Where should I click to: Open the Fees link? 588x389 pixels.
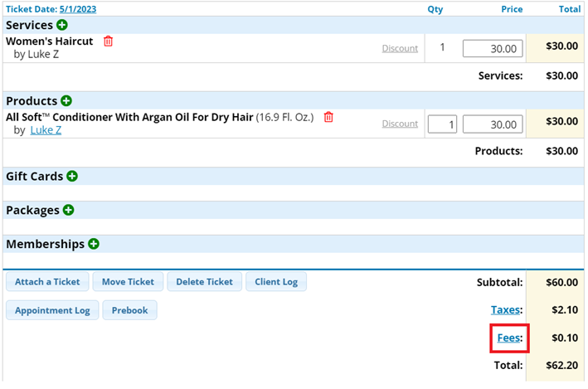(x=508, y=338)
